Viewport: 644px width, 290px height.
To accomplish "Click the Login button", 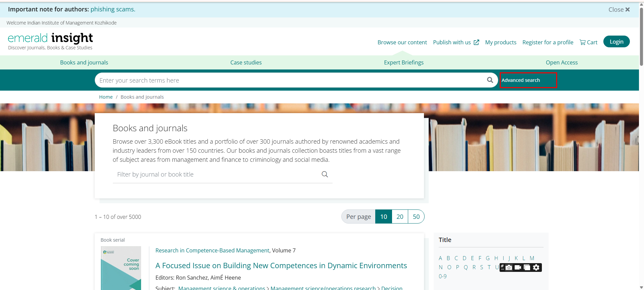I will [x=616, y=42].
